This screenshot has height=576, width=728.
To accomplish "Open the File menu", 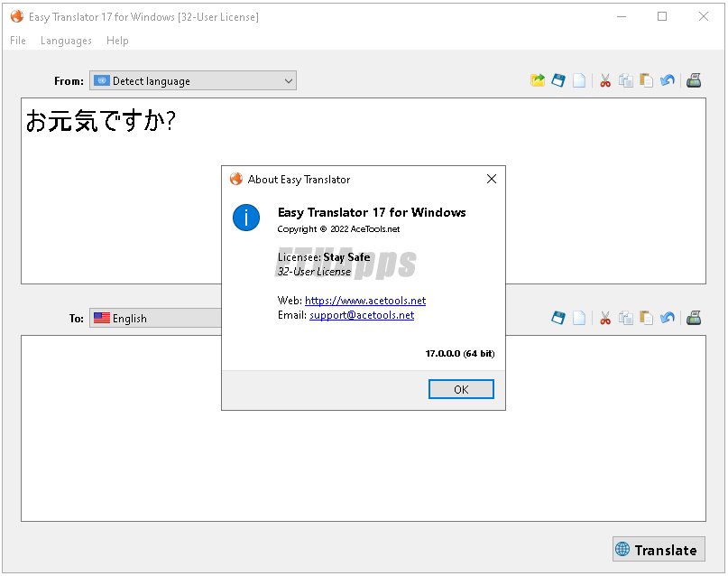I will (18, 41).
